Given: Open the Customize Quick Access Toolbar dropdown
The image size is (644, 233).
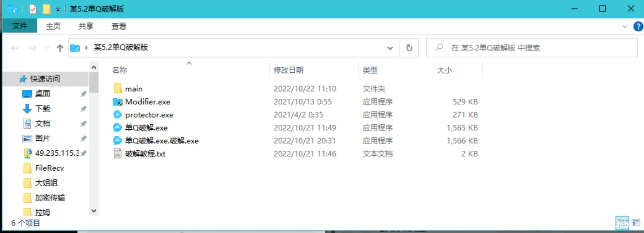Looking at the screenshot, I should coord(58,9).
